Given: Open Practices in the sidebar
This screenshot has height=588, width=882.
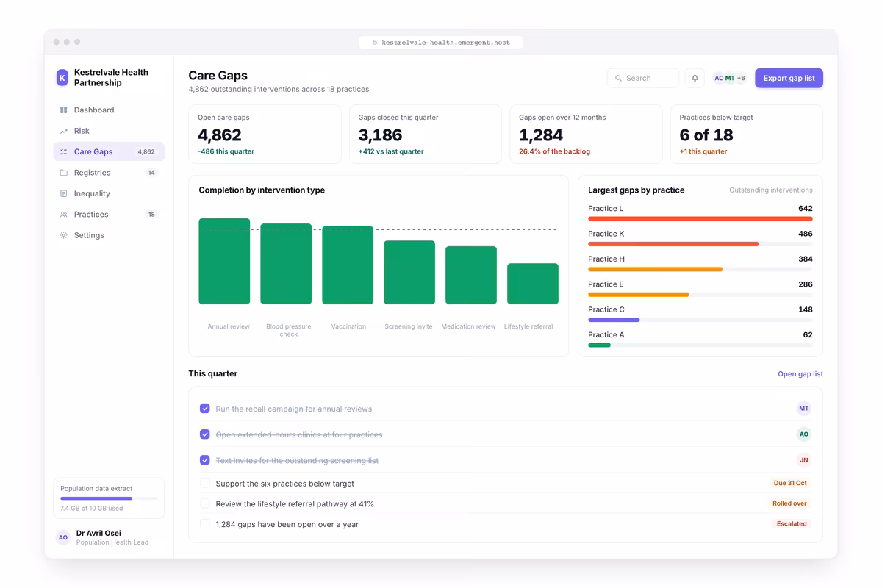Looking at the screenshot, I should [x=109, y=215].
